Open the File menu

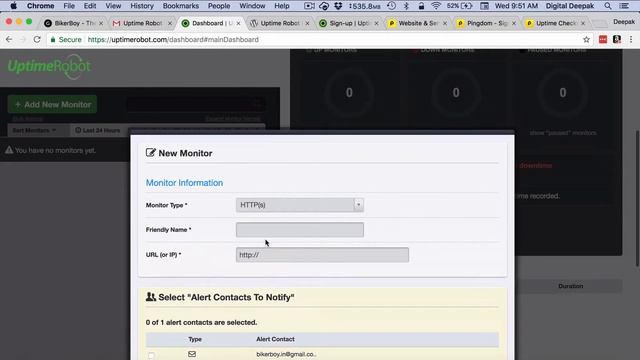coord(69,6)
